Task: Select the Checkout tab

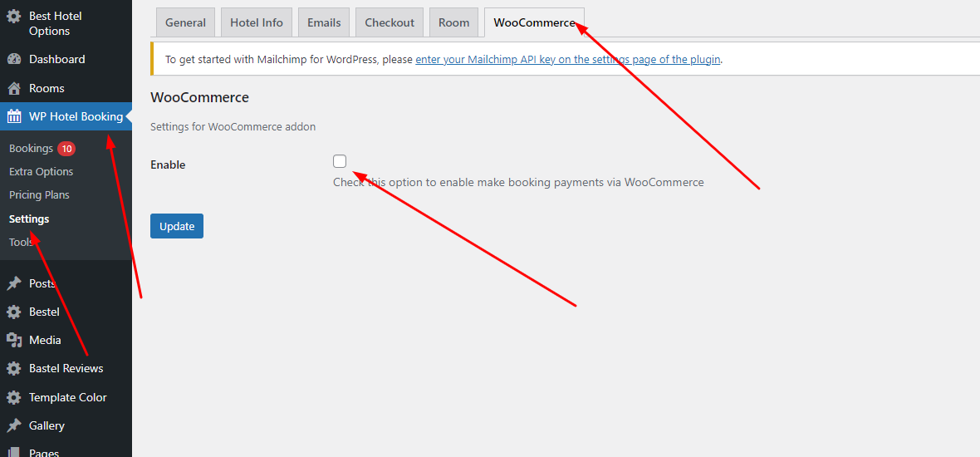Action: pyautogui.click(x=390, y=22)
